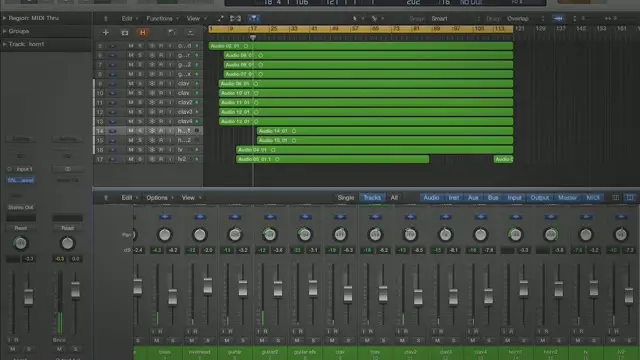Select the Audio 14 01 region
The height and width of the screenshot is (360, 640).
click(385, 131)
